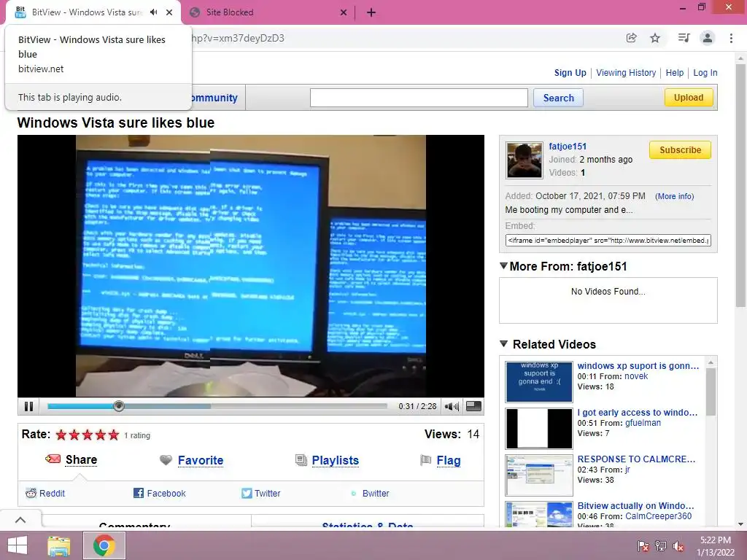The image size is (747, 560).
Task: Click the Upload button
Action: [689, 97]
